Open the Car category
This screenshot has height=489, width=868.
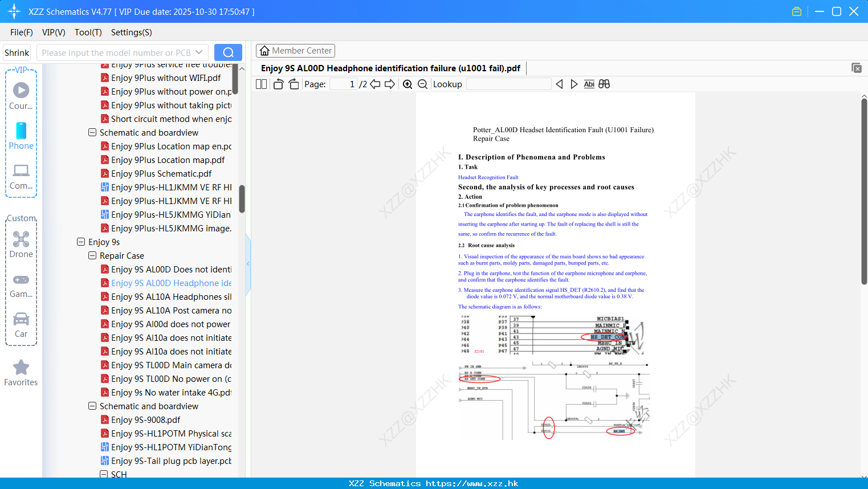(x=21, y=325)
